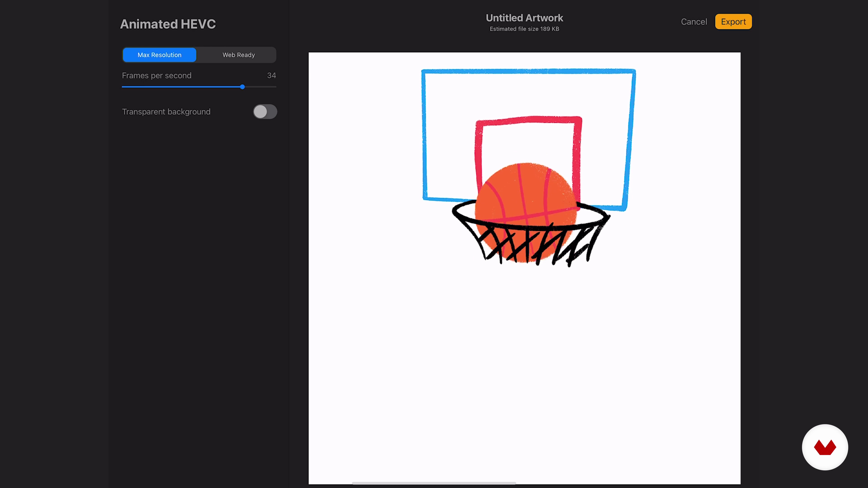
Task: Click the Estimated file size 189 KB text
Action: [x=524, y=29]
